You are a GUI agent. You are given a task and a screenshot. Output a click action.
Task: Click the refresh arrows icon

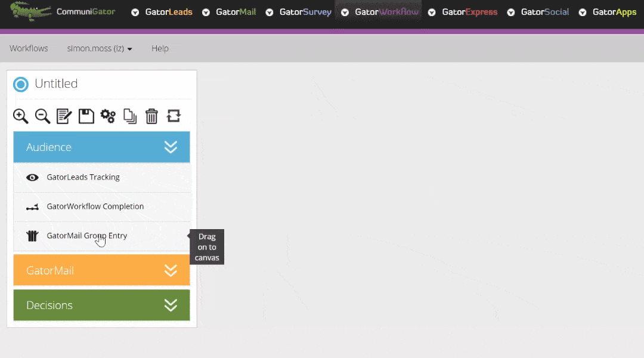[x=174, y=116]
